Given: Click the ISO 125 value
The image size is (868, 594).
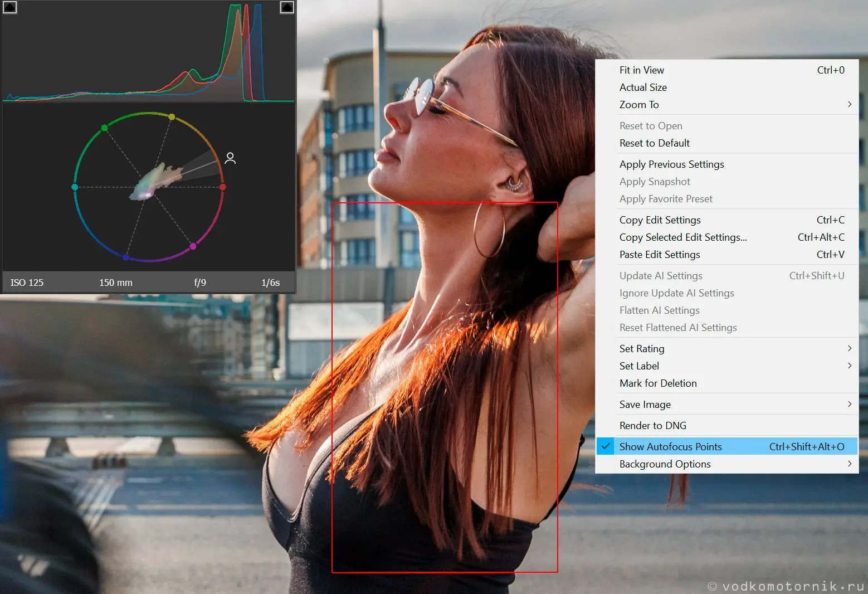Looking at the screenshot, I should tap(27, 283).
